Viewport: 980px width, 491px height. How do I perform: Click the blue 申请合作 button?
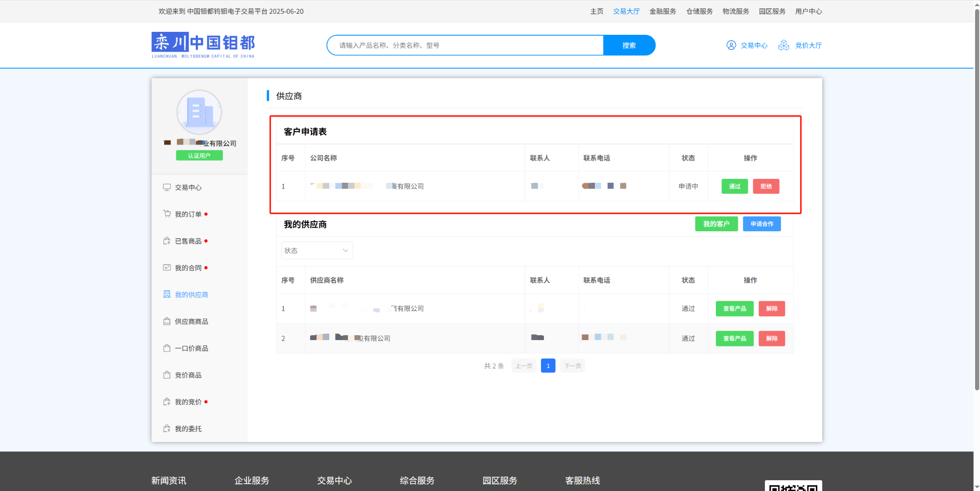point(761,224)
